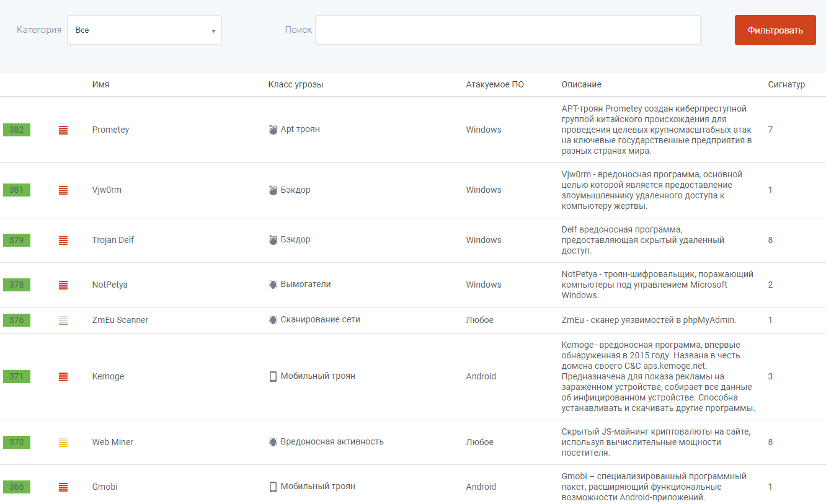Open the Trojan Delf threat entry
826x504 pixels.
tap(113, 240)
